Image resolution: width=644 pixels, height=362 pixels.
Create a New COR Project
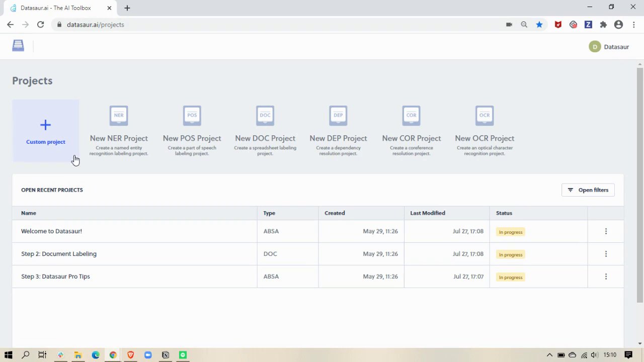411,131
